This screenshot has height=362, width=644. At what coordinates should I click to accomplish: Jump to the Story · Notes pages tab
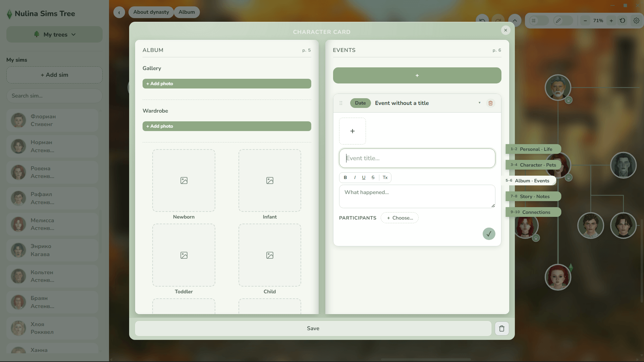(x=533, y=196)
